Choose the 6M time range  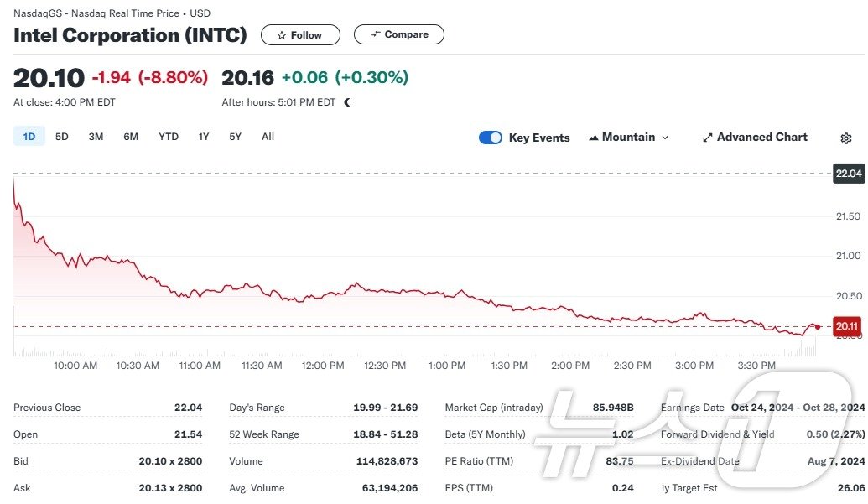coord(131,137)
